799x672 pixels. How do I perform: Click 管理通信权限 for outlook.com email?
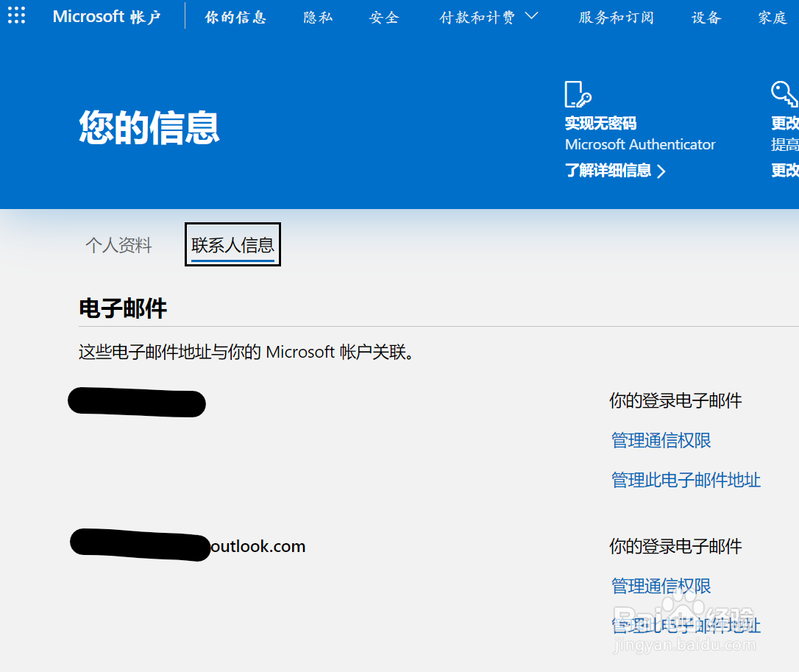[x=661, y=586]
